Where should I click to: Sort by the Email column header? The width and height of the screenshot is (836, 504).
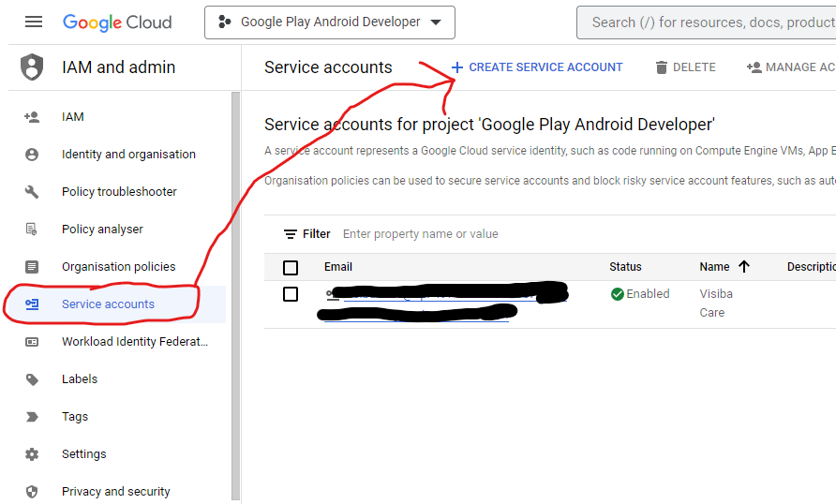pyautogui.click(x=338, y=266)
